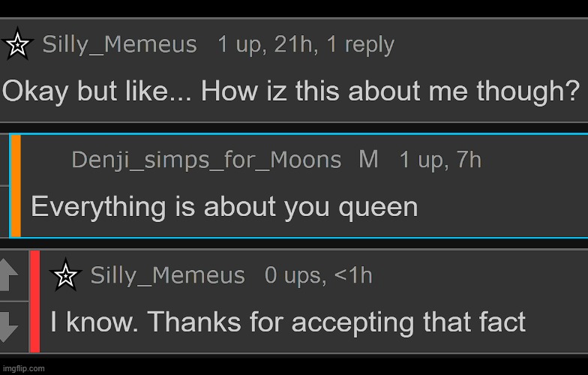Click the "<1h" timestamp on bottom comment
This screenshot has width=588, height=375.
[352, 276]
